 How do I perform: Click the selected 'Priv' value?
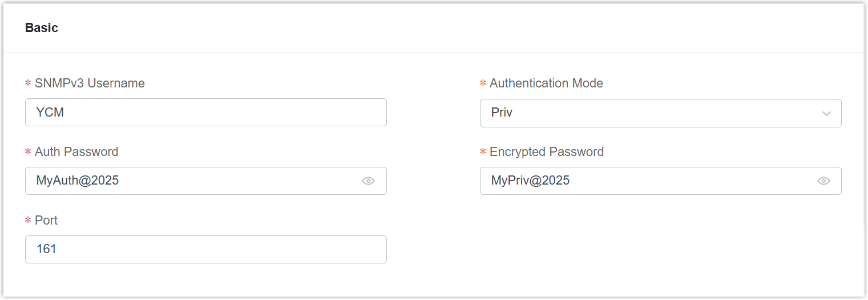502,113
